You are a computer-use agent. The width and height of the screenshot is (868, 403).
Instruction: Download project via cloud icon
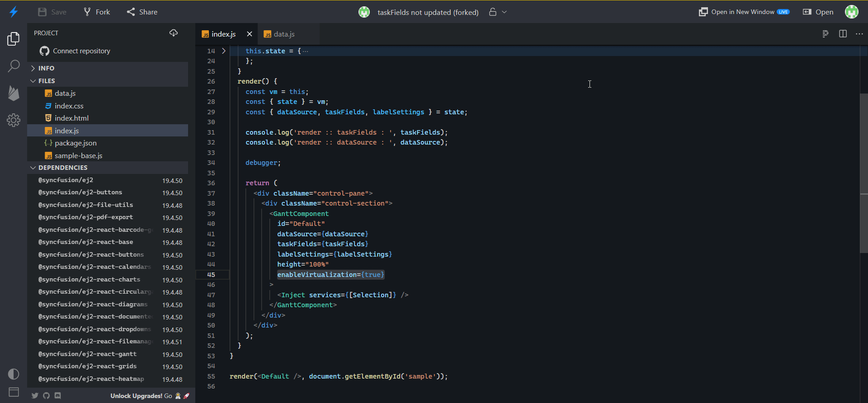click(x=174, y=33)
